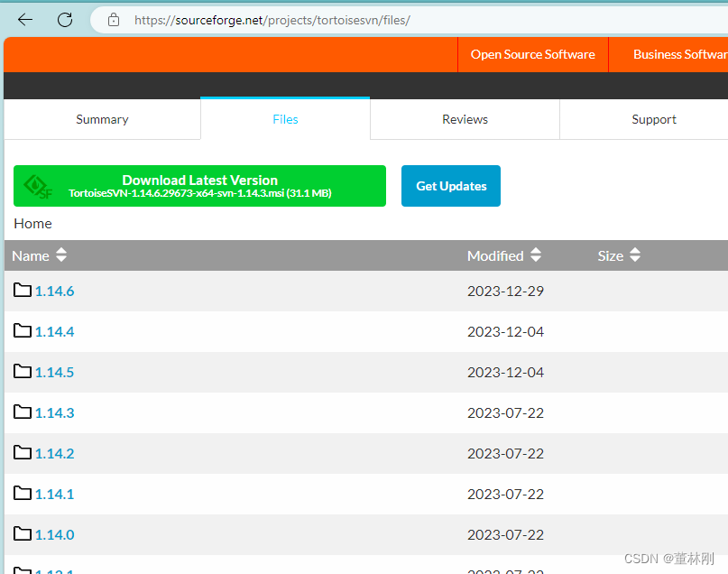Click modified date in 1.14.1 row

[x=505, y=494]
